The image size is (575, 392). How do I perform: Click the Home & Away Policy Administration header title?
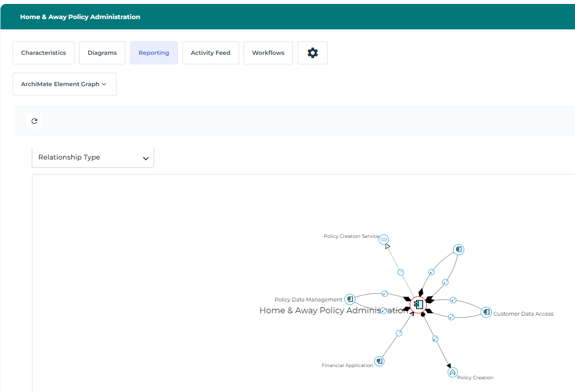pos(80,17)
